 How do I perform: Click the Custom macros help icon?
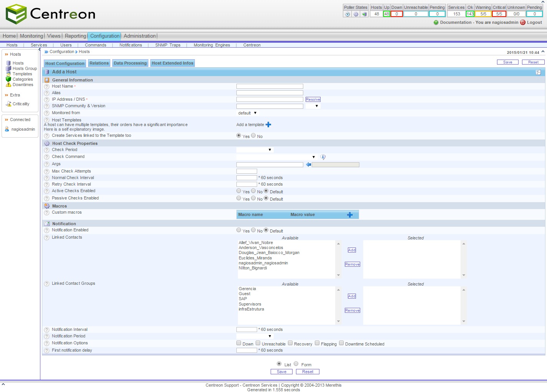click(47, 213)
